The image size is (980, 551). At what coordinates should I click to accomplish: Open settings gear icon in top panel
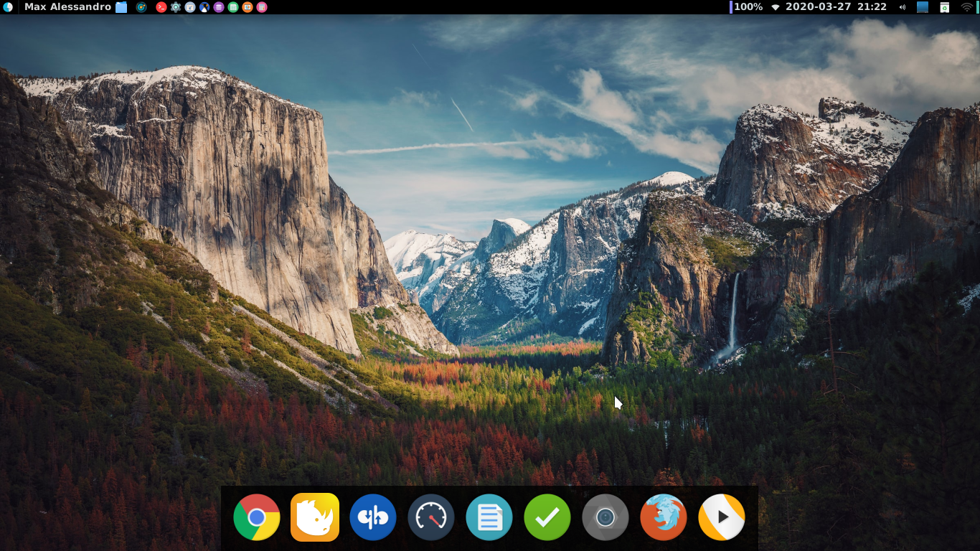click(x=176, y=7)
